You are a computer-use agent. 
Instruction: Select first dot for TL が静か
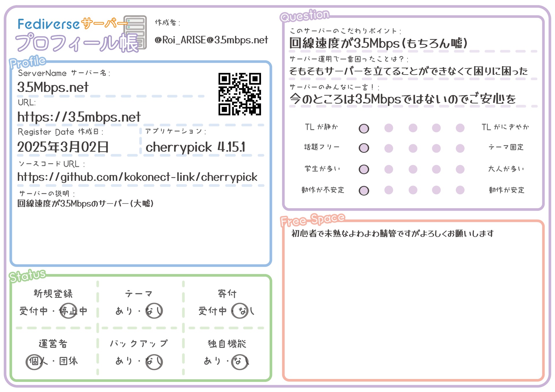[364, 128]
